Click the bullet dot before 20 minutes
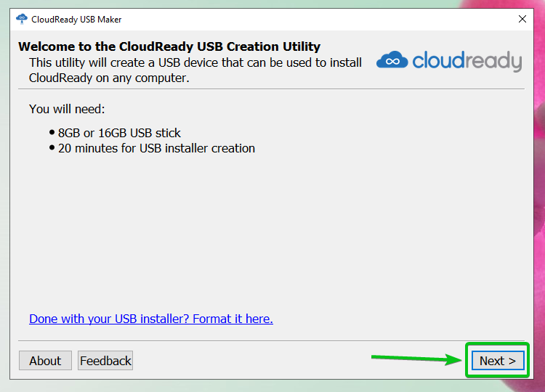The width and height of the screenshot is (545, 392). point(52,149)
